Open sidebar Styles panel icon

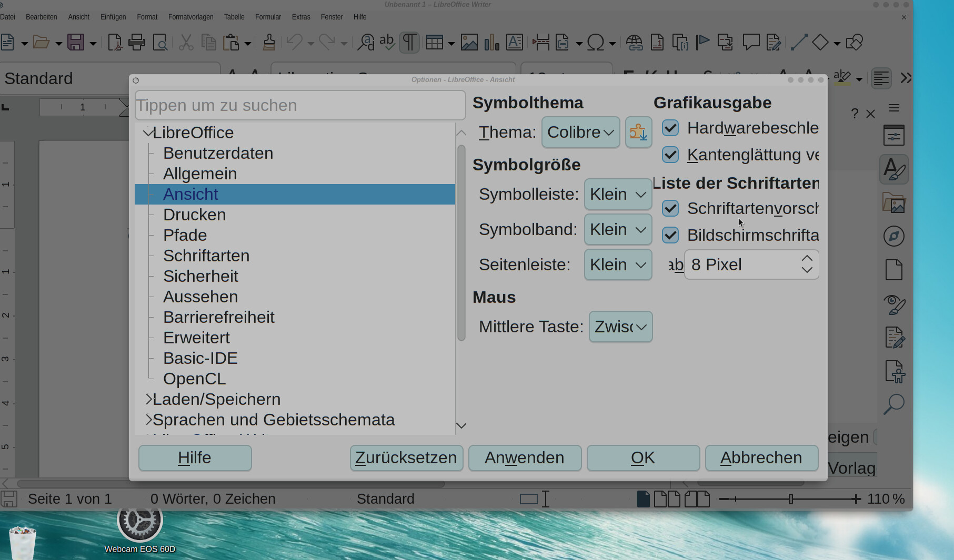[894, 169]
